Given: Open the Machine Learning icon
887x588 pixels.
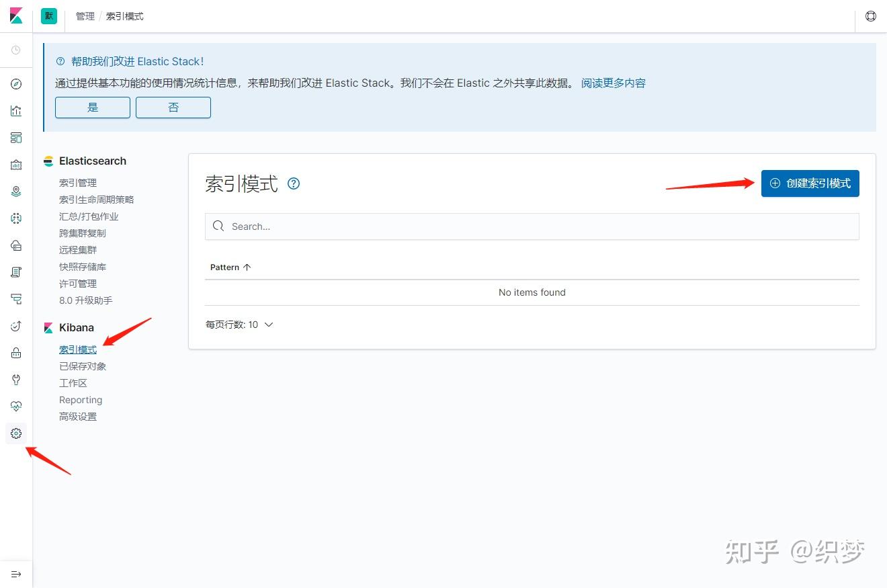Looking at the screenshot, I should coord(16,218).
